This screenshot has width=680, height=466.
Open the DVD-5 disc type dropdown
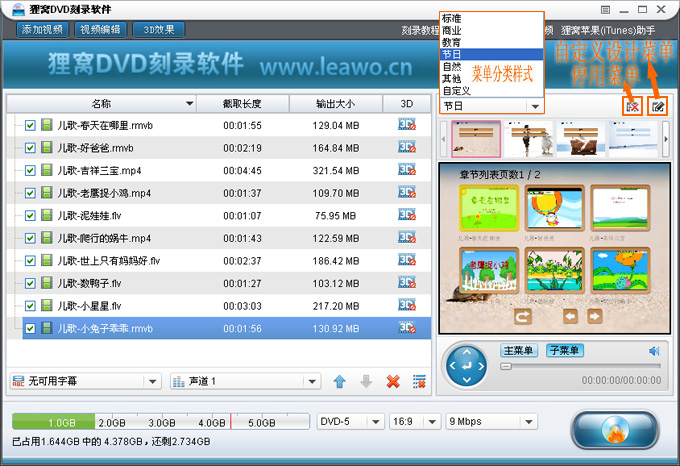coord(350,421)
